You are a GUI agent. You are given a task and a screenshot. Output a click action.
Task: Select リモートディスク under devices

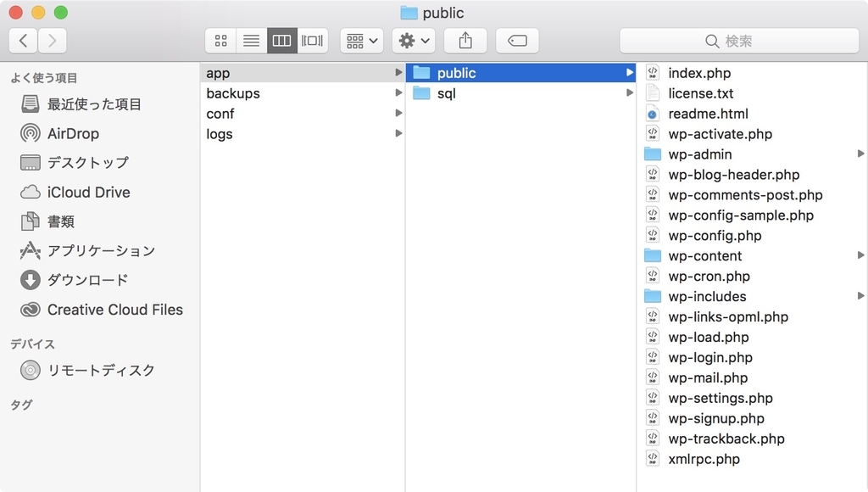coord(87,370)
